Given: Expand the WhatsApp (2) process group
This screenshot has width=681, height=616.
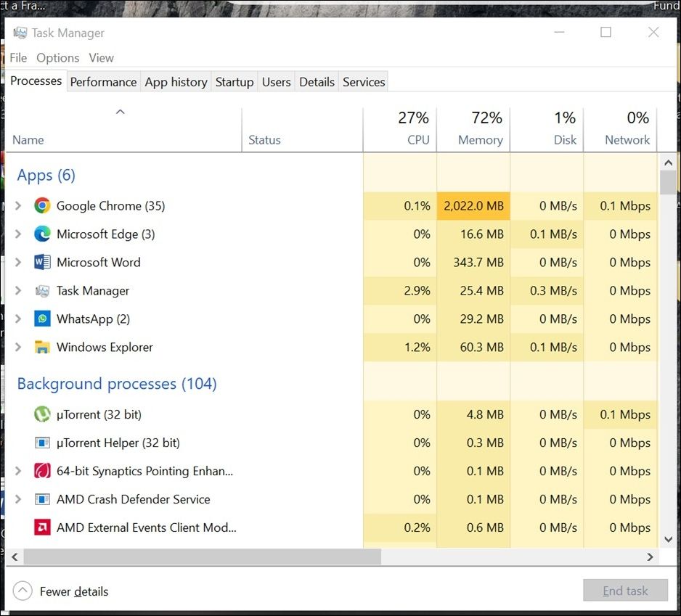Looking at the screenshot, I should click(18, 319).
